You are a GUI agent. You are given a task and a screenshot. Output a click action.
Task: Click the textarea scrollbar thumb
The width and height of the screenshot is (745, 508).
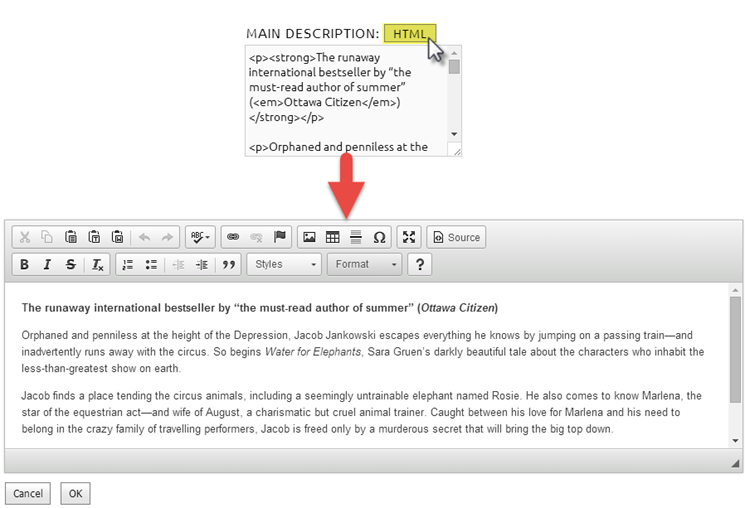454,67
